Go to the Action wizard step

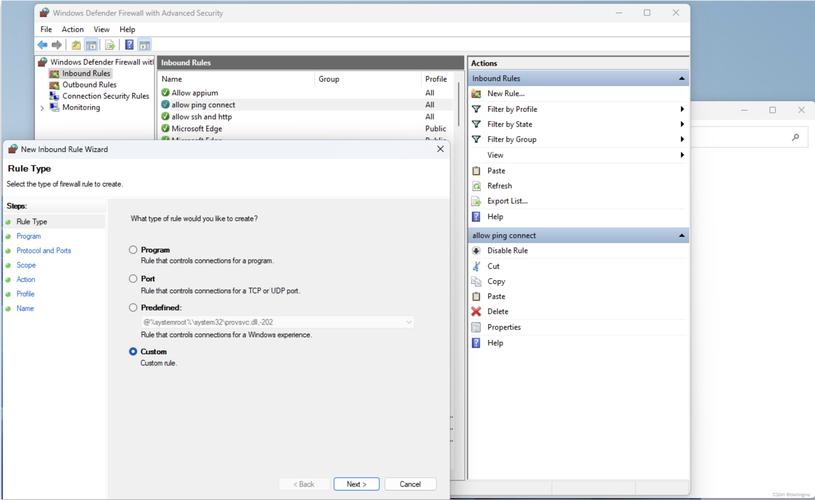pyautogui.click(x=26, y=279)
